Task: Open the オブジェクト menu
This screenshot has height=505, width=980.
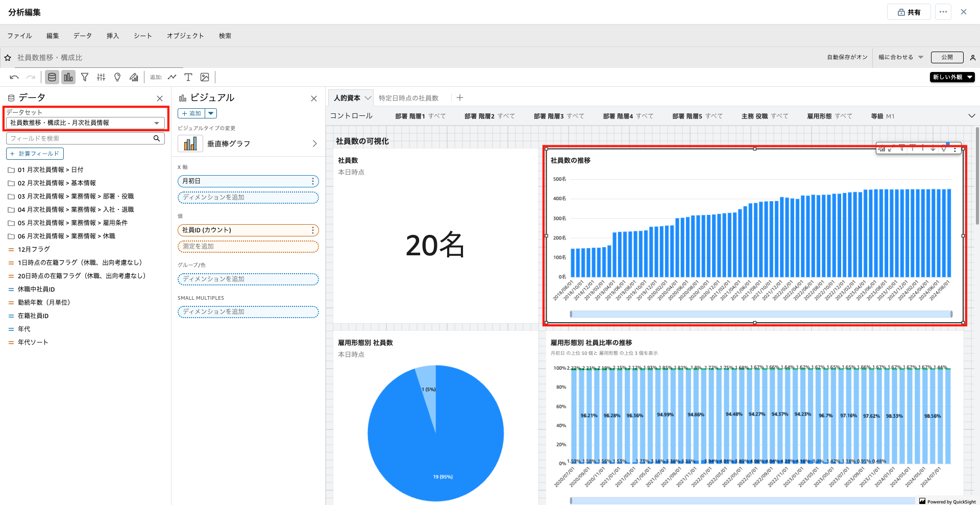Action: 185,36
